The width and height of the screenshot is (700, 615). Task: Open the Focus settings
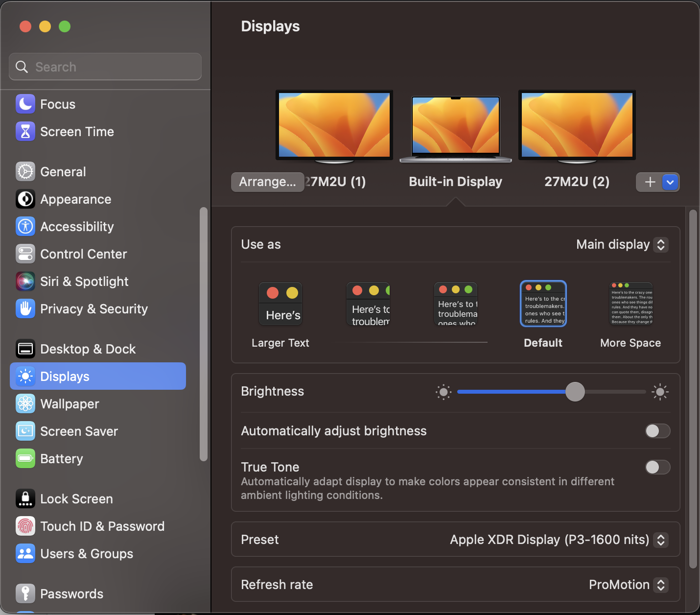pyautogui.click(x=57, y=104)
